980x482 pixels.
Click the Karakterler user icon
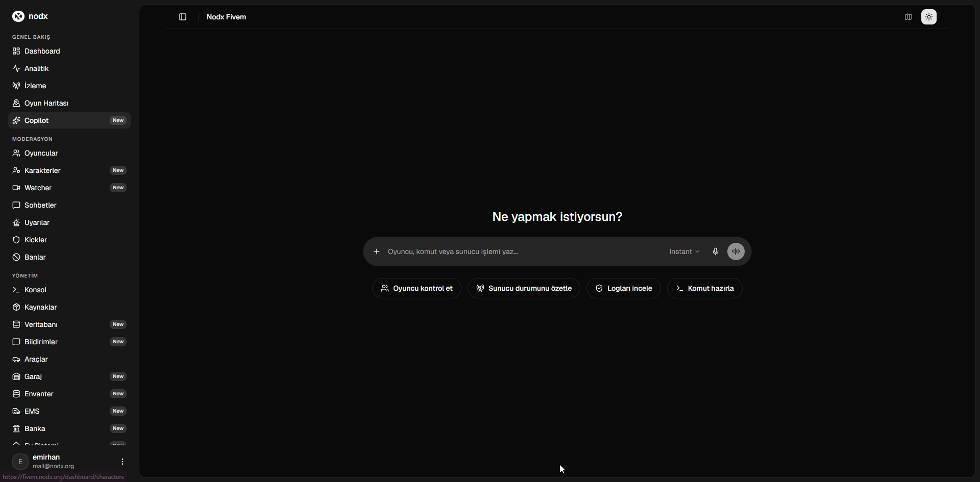click(16, 170)
